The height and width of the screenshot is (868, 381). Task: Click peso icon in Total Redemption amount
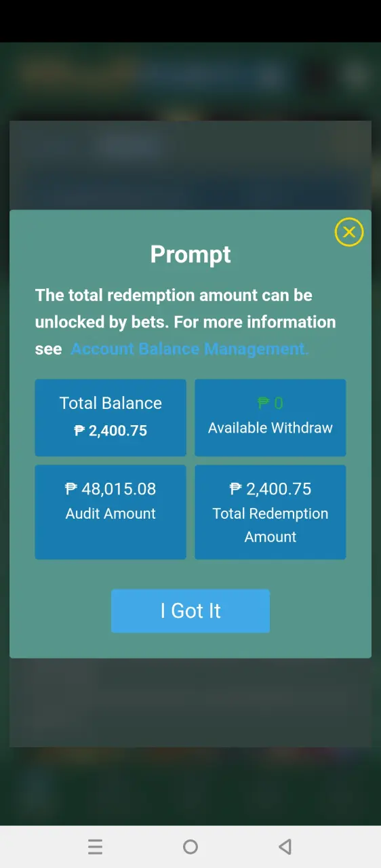[236, 489]
